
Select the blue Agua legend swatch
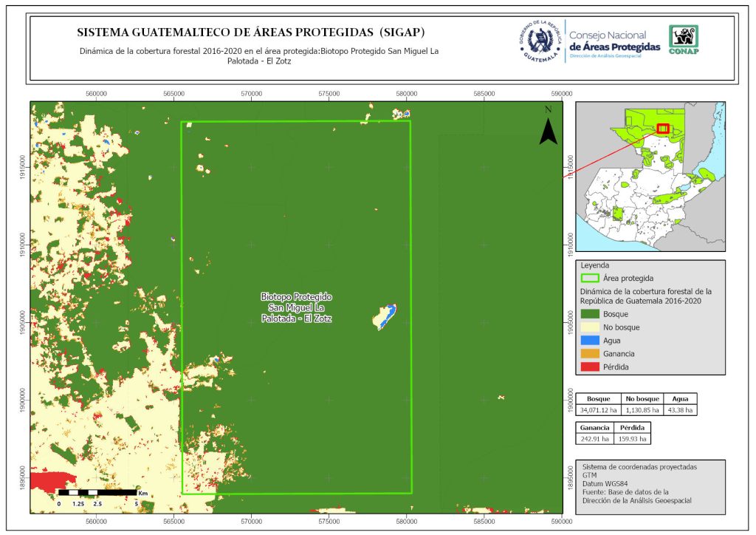[590, 341]
